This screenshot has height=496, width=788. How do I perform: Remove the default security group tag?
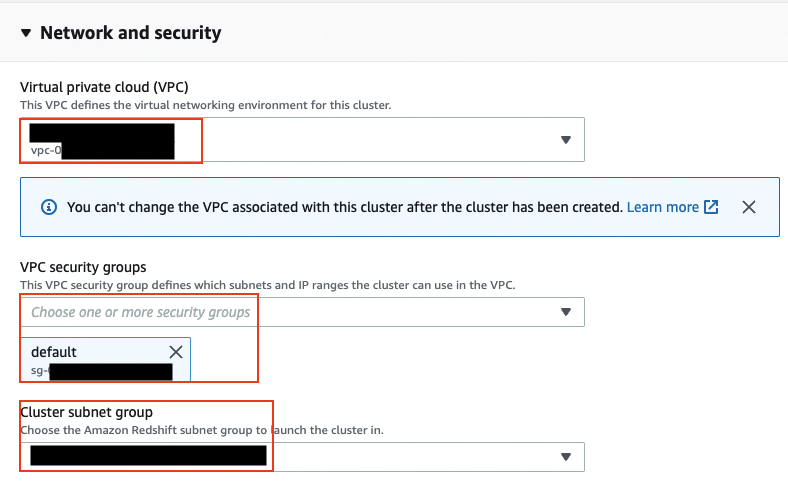pyautogui.click(x=176, y=352)
